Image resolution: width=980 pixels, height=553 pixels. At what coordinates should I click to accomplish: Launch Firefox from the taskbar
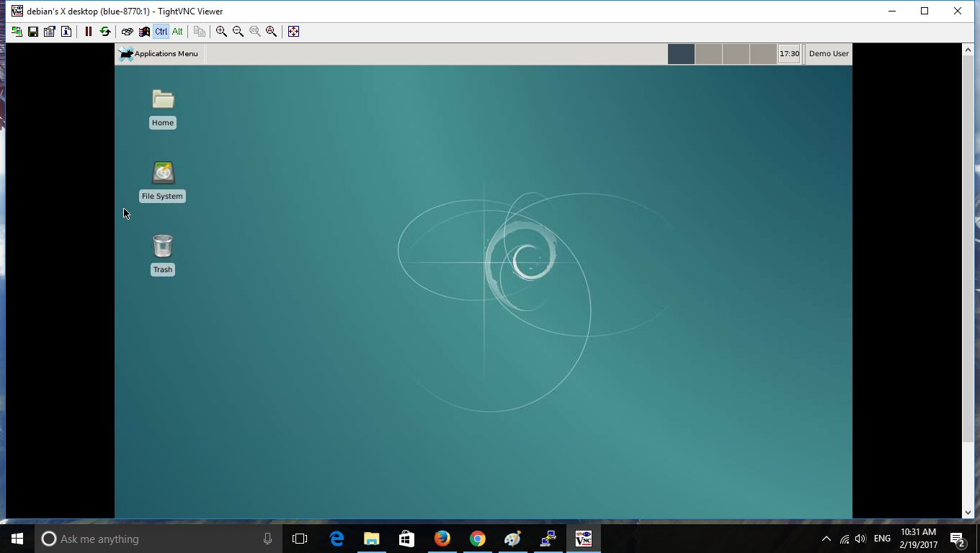[x=442, y=539]
